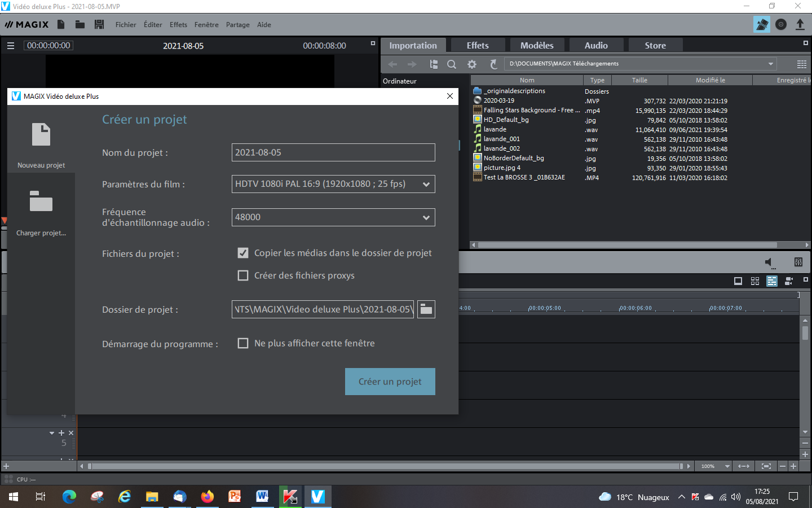Image resolution: width=812 pixels, height=508 pixels.
Task: Switch to Modèles tab
Action: pyautogui.click(x=537, y=45)
